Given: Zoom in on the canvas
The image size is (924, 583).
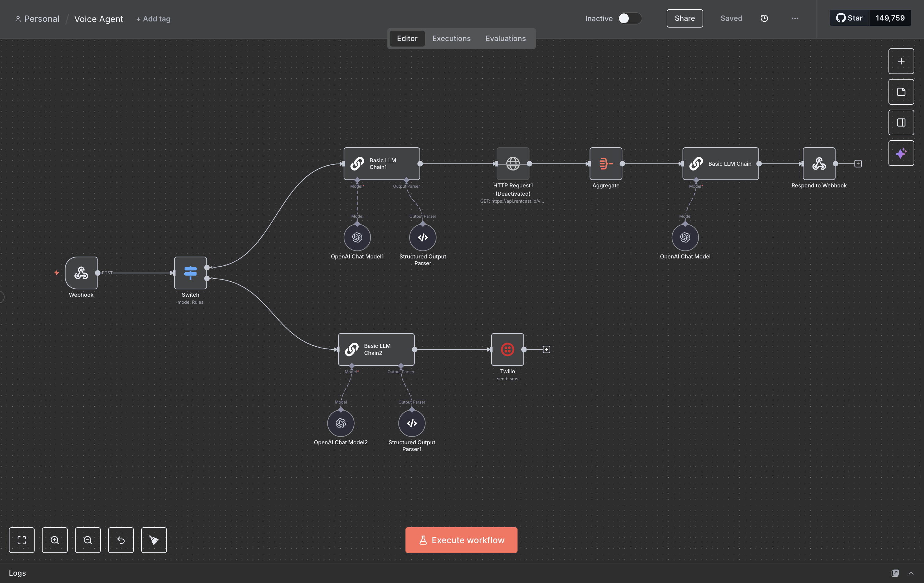Looking at the screenshot, I should point(55,540).
